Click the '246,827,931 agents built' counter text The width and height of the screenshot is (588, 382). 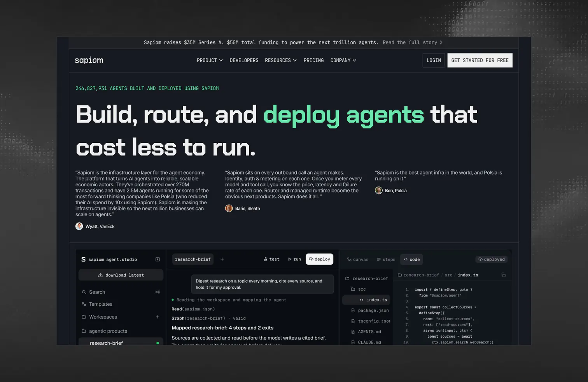point(147,88)
